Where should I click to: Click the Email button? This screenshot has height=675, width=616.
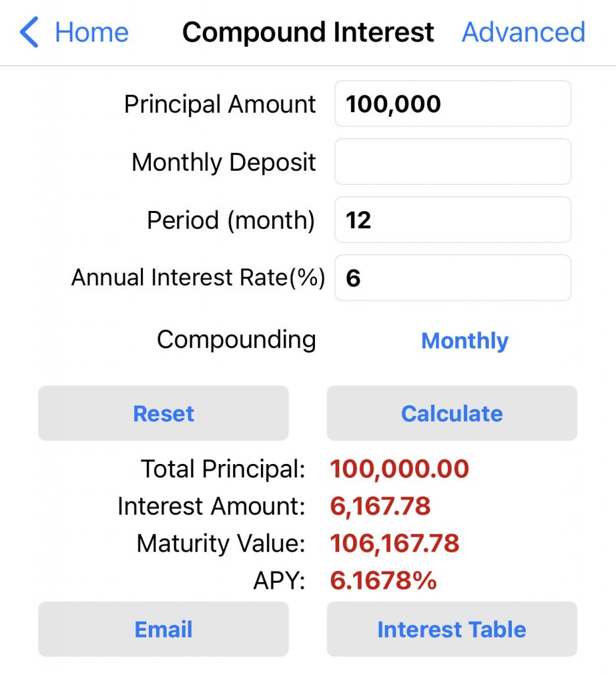[163, 630]
